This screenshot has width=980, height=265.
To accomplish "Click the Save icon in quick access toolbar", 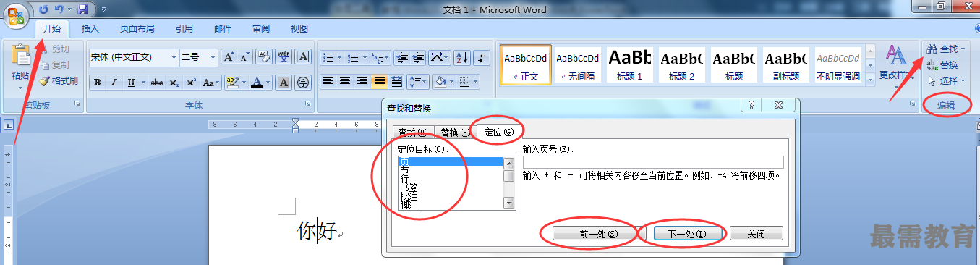I will click(82, 10).
